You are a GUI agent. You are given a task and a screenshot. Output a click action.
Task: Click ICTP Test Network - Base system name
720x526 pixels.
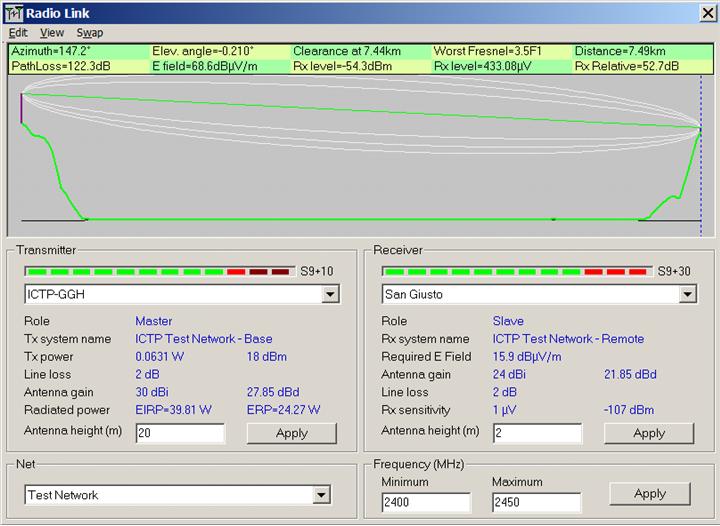click(x=204, y=339)
